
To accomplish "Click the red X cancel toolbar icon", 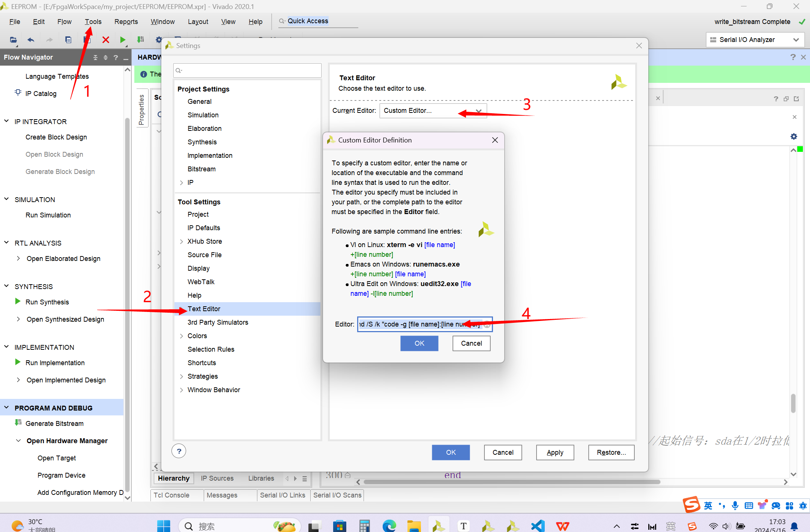I will (x=106, y=40).
